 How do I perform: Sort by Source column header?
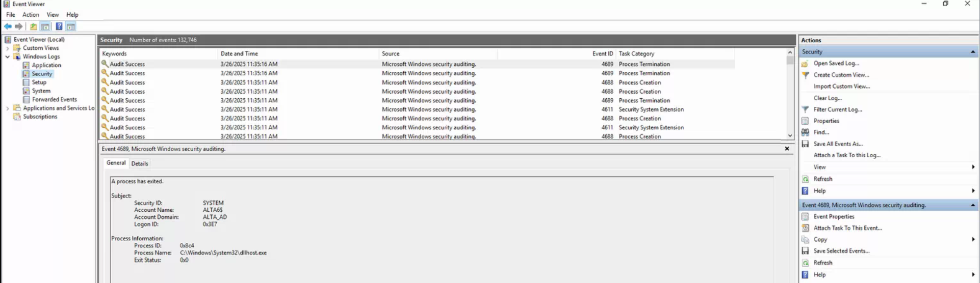[x=439, y=53]
